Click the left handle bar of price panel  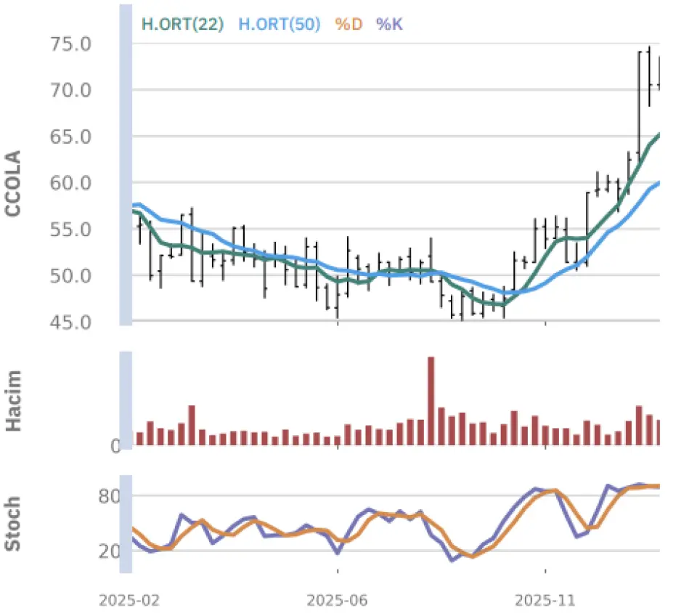[125, 163]
